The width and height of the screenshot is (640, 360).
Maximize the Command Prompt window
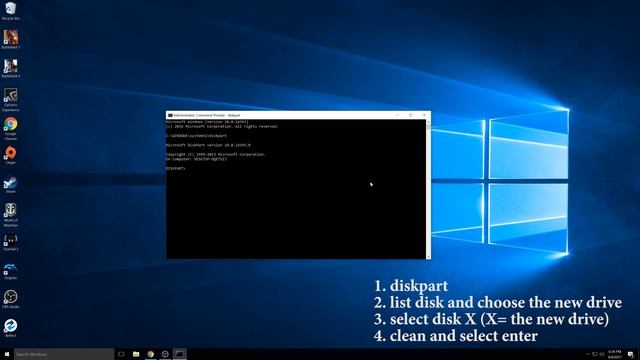[411, 115]
